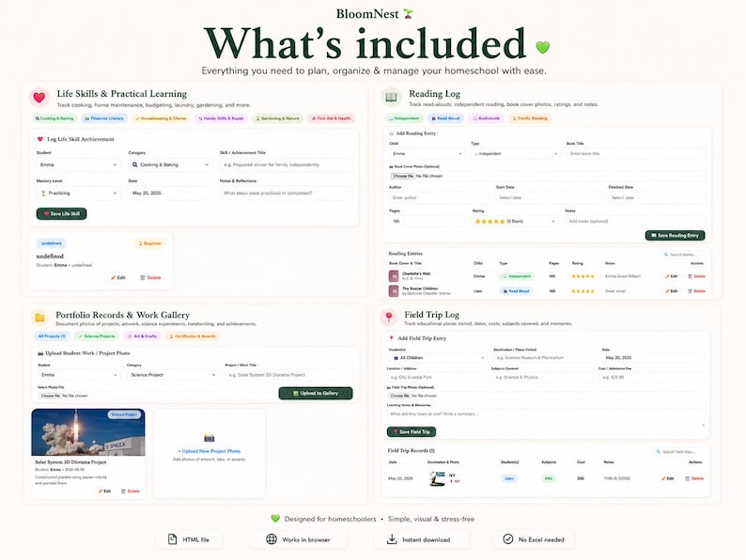
Task: Edit the Charlotte's Web reading entry
Action: tap(671, 276)
